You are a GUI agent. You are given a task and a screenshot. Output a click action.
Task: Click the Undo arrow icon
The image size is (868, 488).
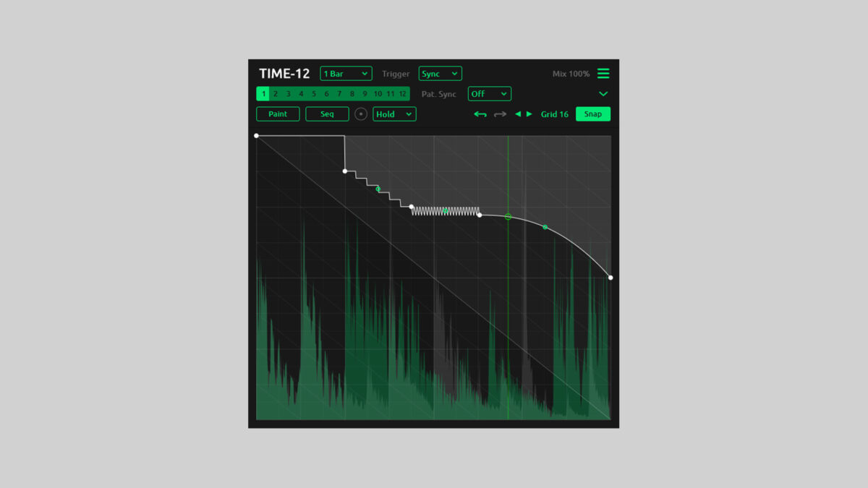click(480, 114)
